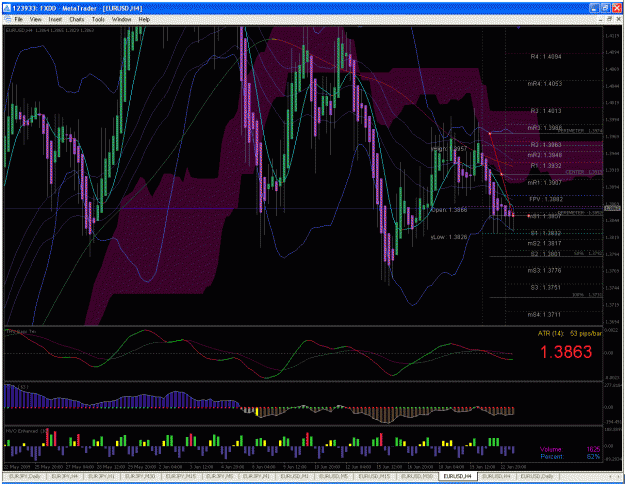Switch to the EURJPY,Daily chart tab
Image resolution: width=625 pixels, height=484 pixels.
click(23, 476)
